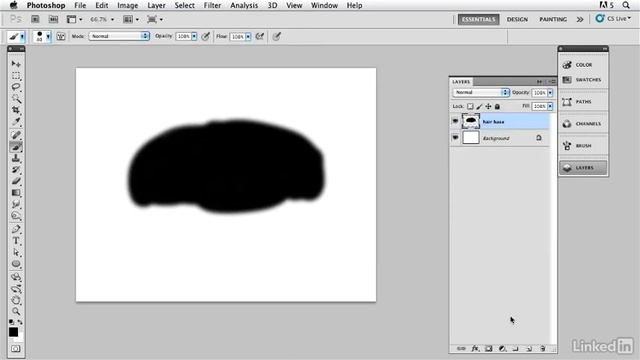Select the Lasso tool
The image size is (640, 360).
tap(16, 87)
